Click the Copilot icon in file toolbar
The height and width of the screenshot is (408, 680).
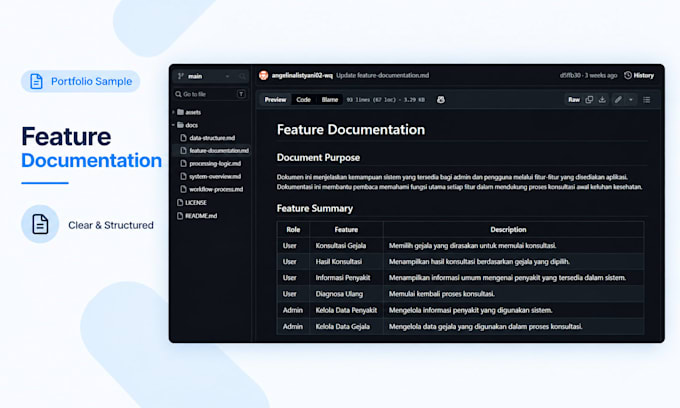click(x=441, y=100)
